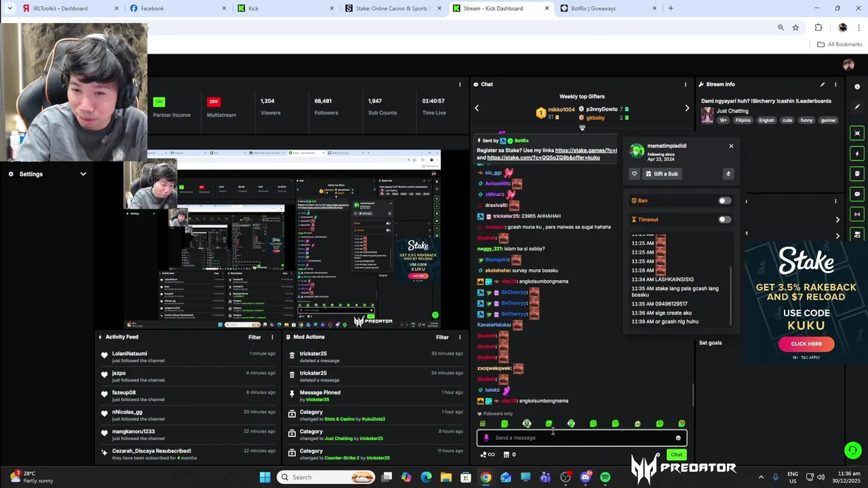Click zoom magnifier icon in address bar

781,28
